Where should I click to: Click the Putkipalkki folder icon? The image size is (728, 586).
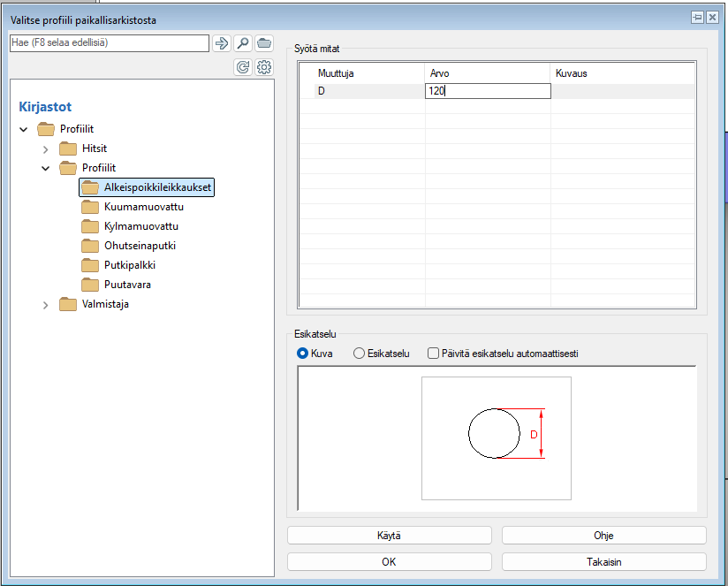pyautogui.click(x=90, y=265)
